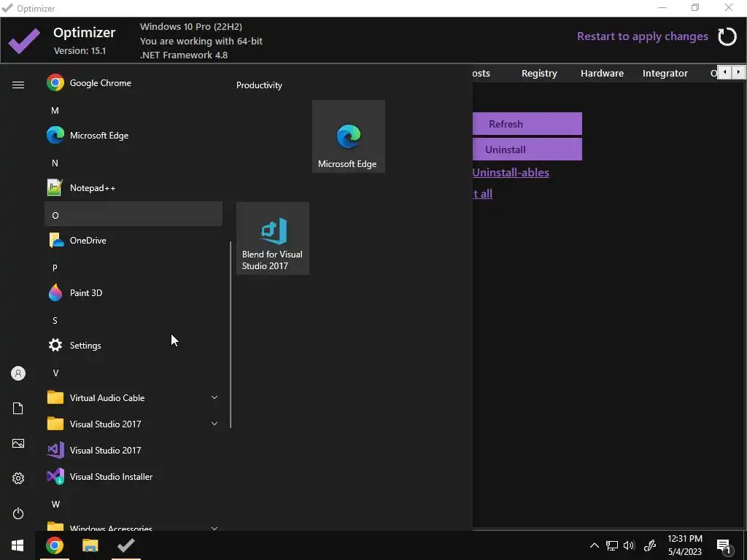Open Google Chrome from Start menu list

133,83
